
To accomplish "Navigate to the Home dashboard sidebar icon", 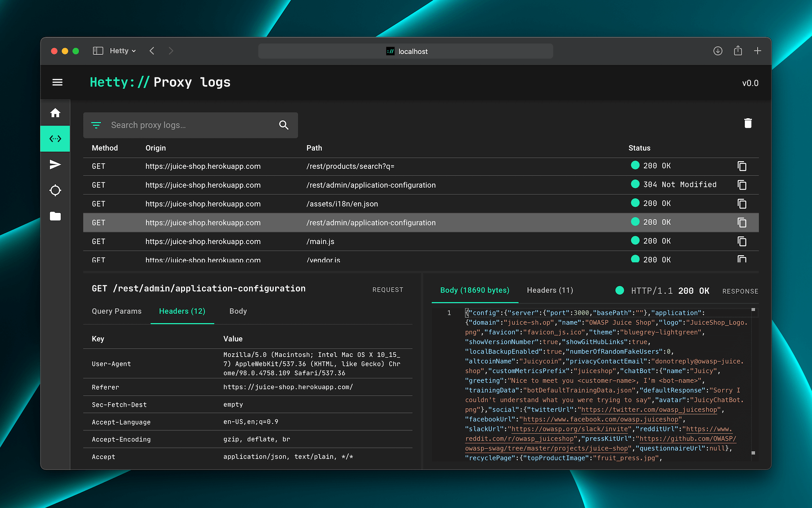I will (x=55, y=112).
